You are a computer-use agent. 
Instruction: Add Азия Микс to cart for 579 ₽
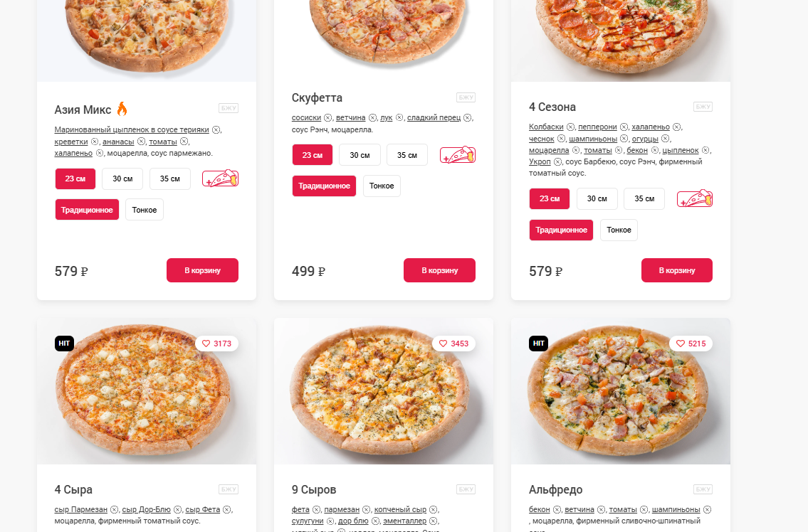pos(202,270)
